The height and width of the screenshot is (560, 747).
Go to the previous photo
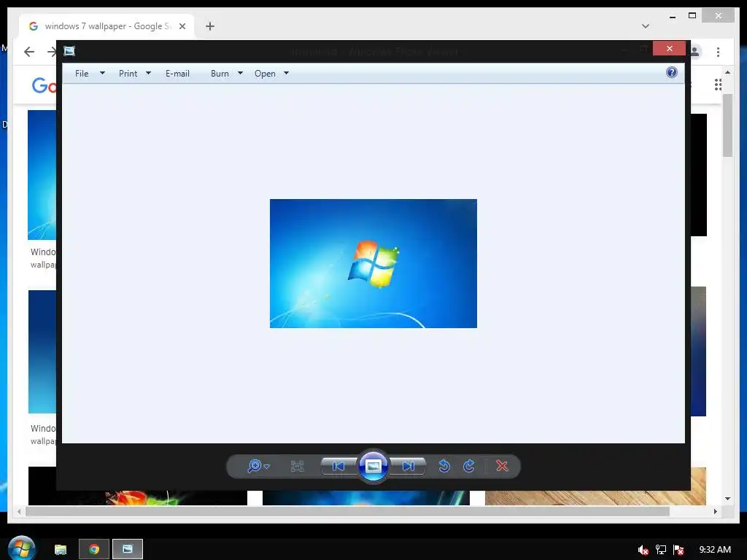[338, 466]
